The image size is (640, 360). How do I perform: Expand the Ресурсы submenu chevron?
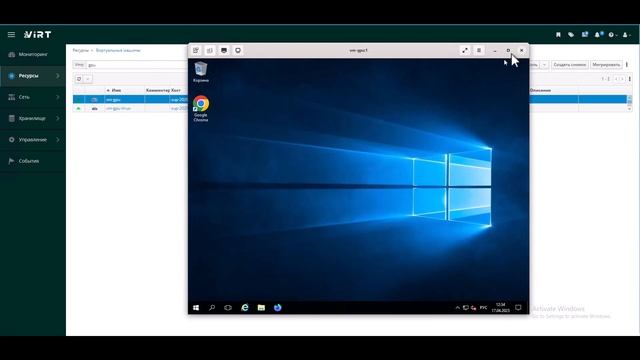58,76
